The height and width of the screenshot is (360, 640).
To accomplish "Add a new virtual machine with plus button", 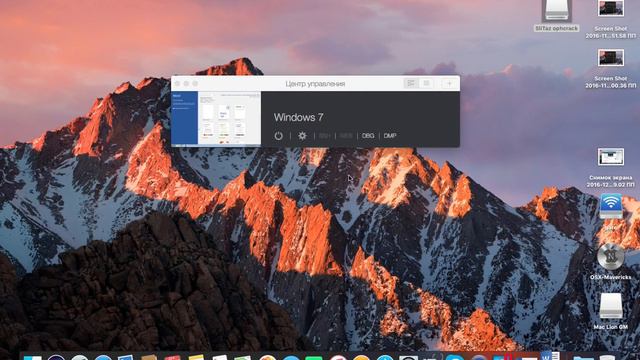I will (x=449, y=83).
